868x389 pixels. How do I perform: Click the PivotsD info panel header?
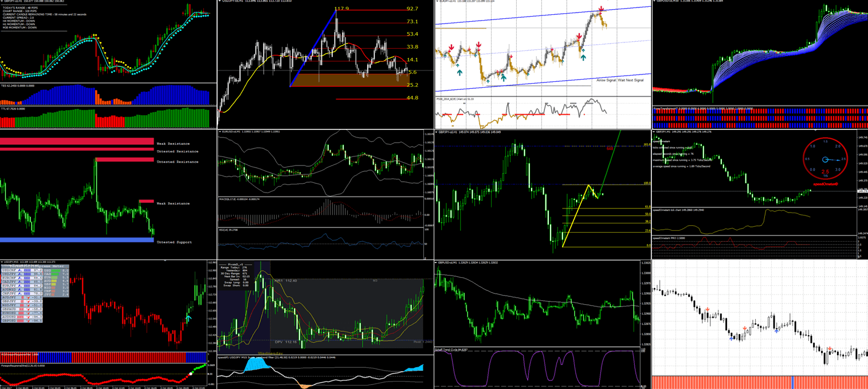(x=236, y=264)
